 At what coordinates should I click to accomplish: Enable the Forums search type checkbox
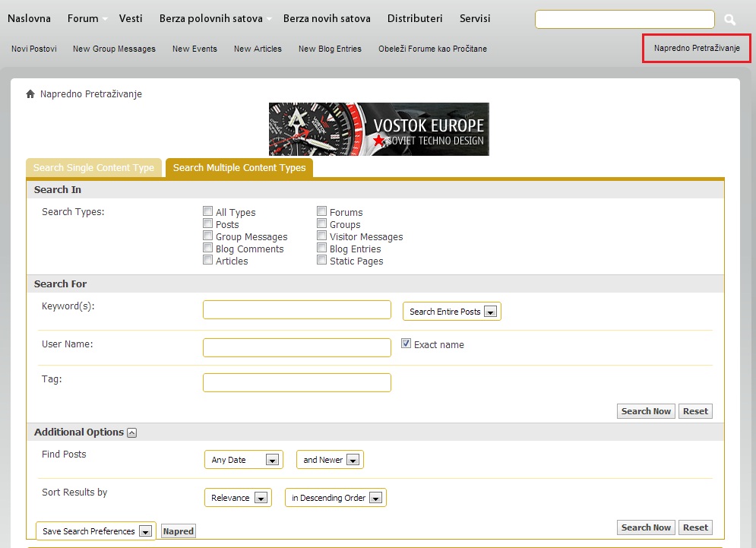322,212
